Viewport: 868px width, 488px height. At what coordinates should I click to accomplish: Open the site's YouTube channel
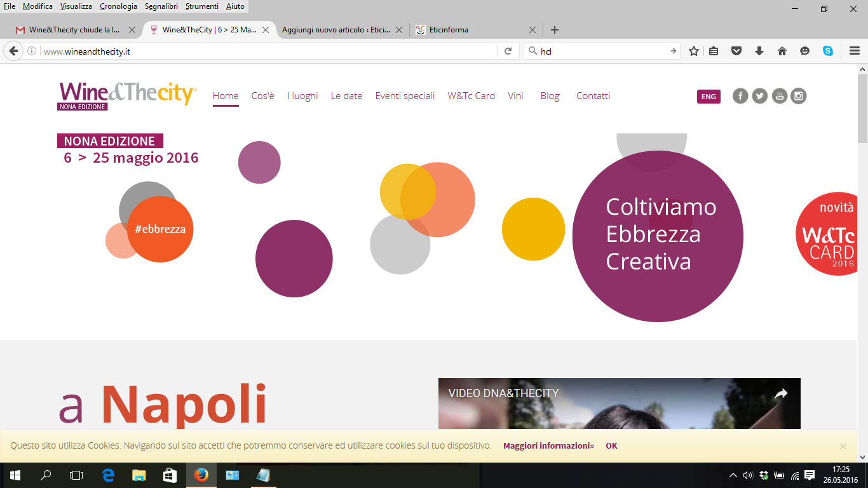(780, 96)
